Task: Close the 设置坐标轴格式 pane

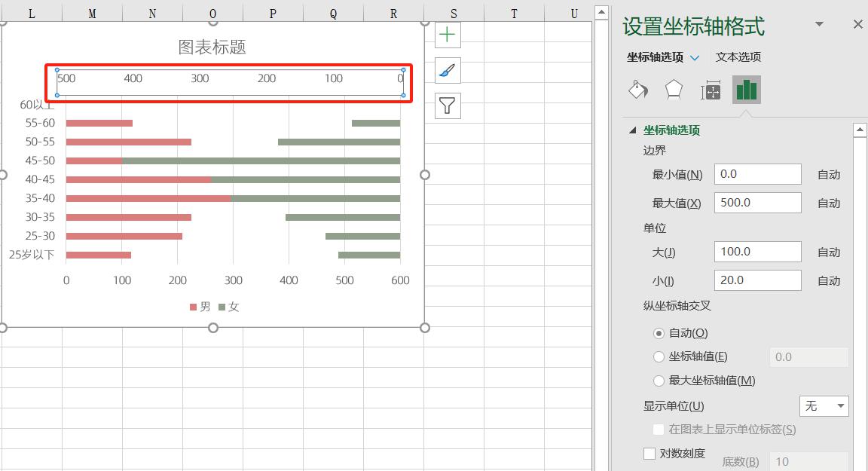Action: point(857,24)
